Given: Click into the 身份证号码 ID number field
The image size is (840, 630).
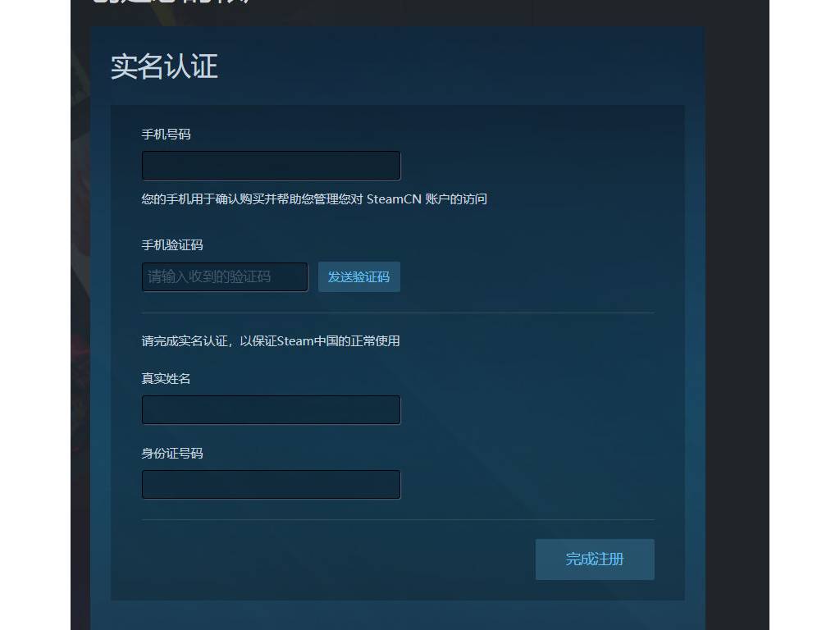Looking at the screenshot, I should click(x=271, y=484).
